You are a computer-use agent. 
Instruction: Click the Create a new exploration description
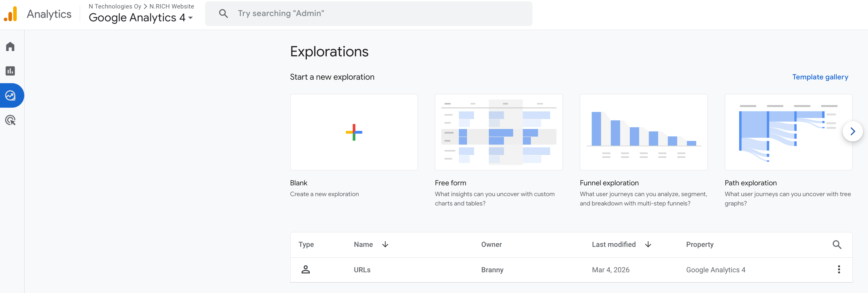tap(324, 194)
